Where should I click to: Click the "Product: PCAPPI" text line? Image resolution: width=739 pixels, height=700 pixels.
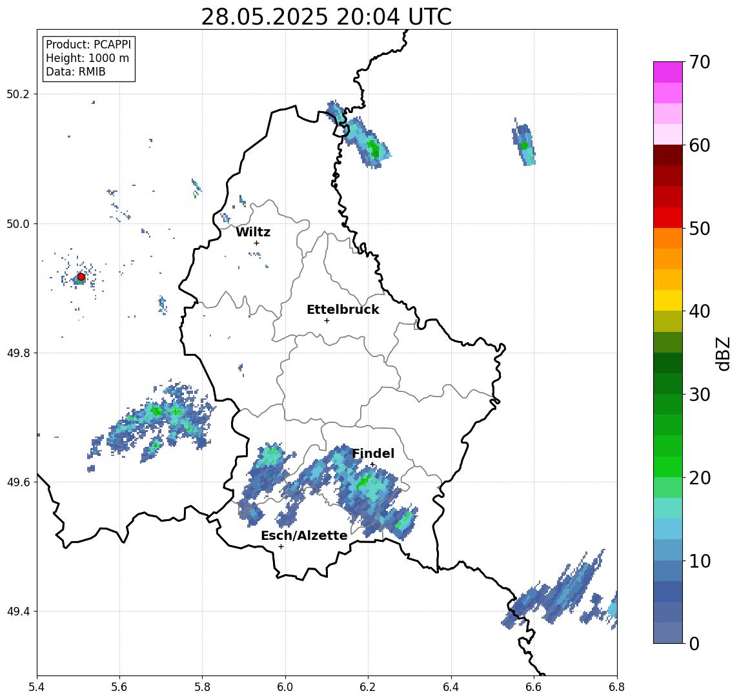pyautogui.click(x=88, y=45)
